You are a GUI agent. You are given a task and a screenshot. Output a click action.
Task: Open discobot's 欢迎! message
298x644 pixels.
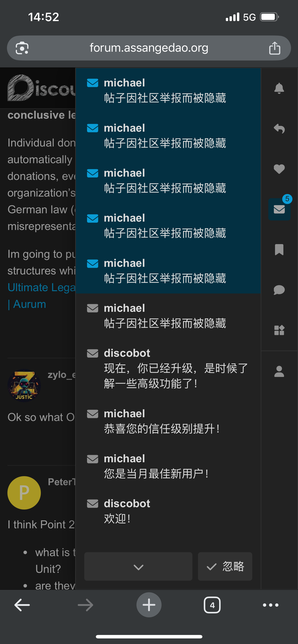click(168, 511)
